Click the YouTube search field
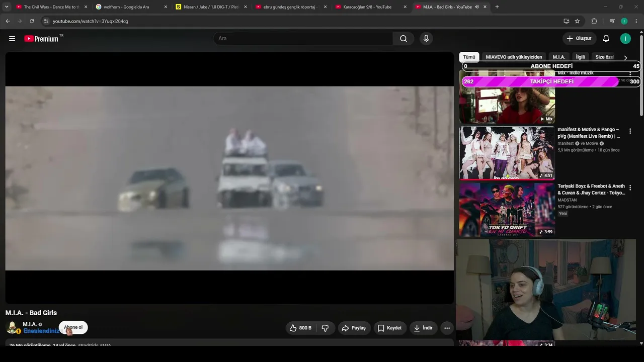This screenshot has width=644, height=362. 303,39
